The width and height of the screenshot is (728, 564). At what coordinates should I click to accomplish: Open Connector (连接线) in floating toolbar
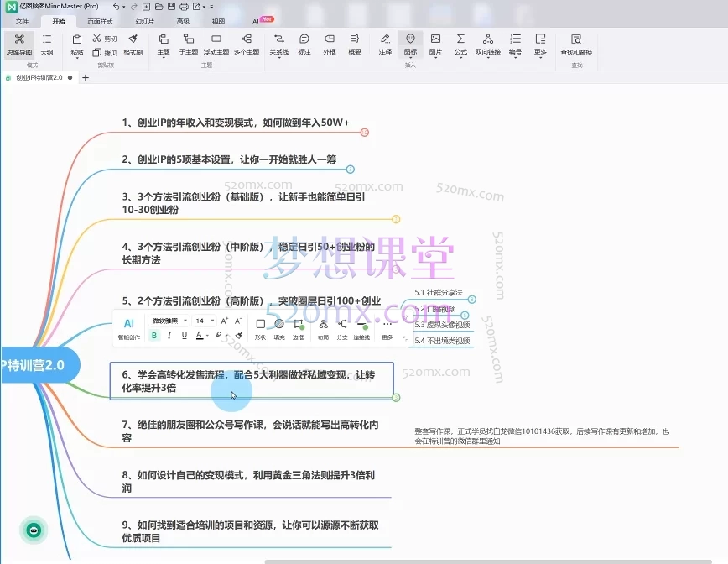361,328
